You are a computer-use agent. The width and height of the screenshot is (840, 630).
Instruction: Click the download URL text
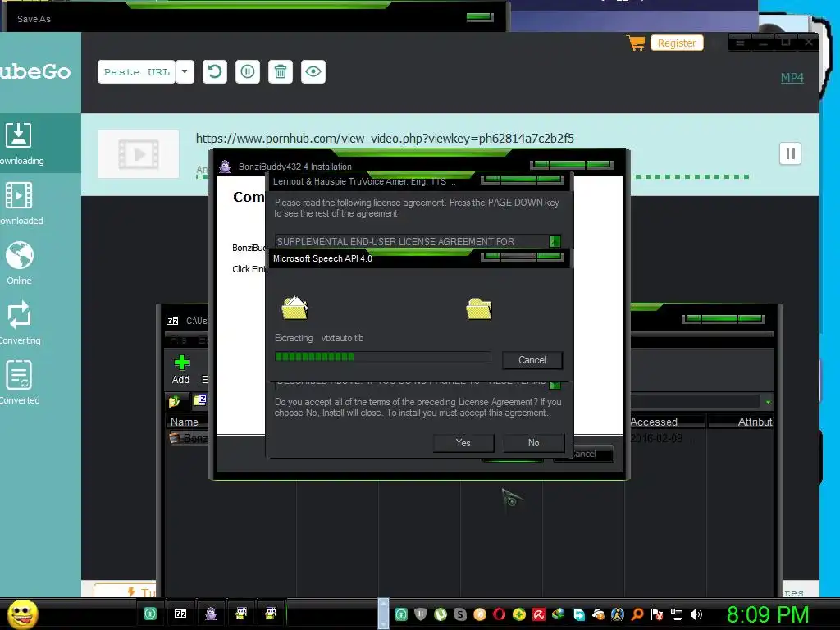385,138
